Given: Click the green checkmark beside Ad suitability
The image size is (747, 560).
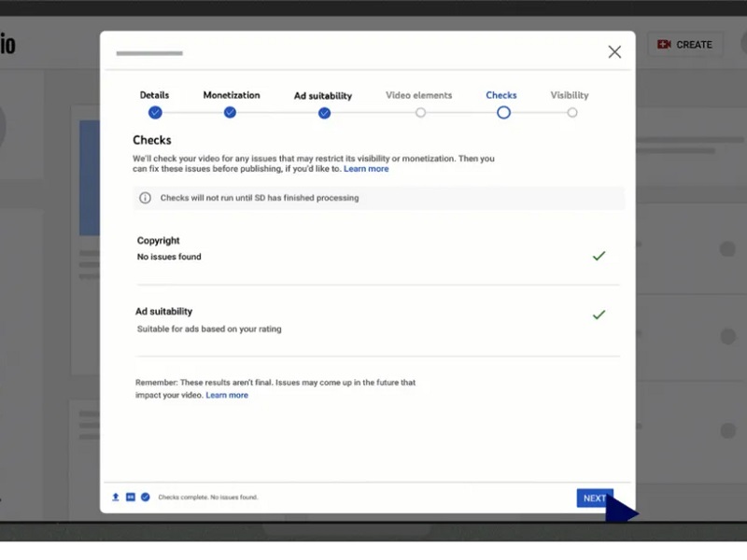Looking at the screenshot, I should pos(599,315).
